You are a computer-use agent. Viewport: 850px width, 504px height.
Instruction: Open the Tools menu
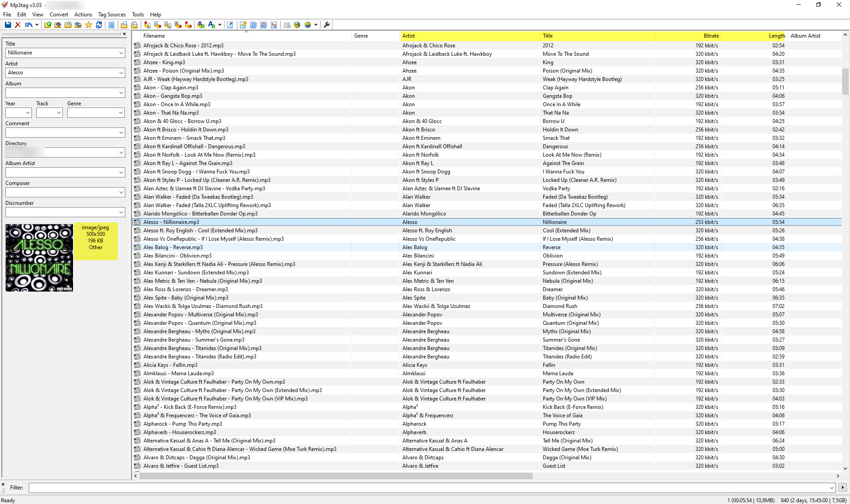tap(138, 15)
